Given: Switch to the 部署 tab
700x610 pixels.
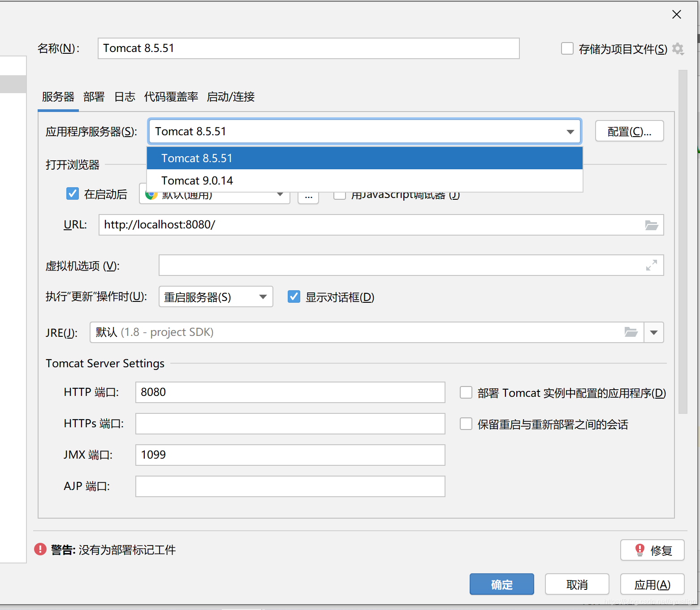Looking at the screenshot, I should (x=94, y=97).
